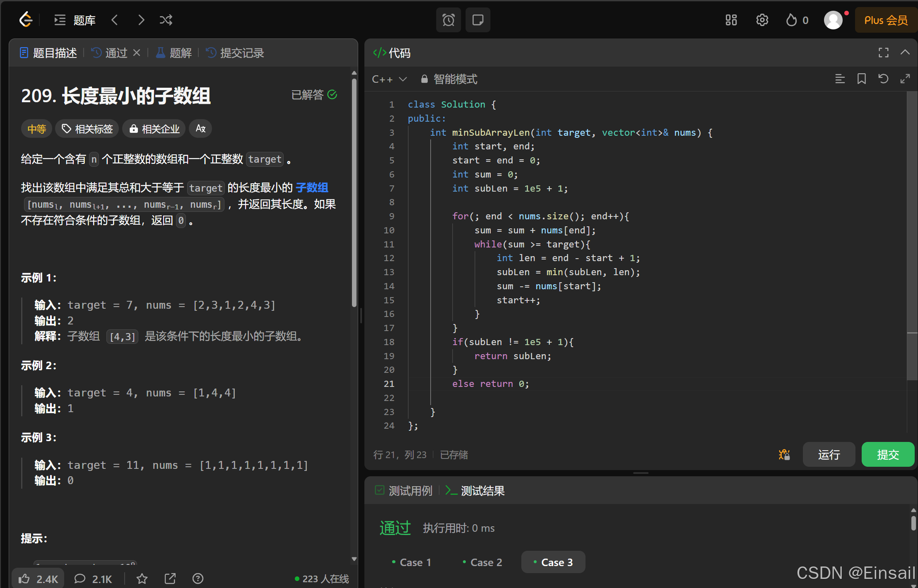
Task: Open the settings gear icon
Action: [762, 19]
